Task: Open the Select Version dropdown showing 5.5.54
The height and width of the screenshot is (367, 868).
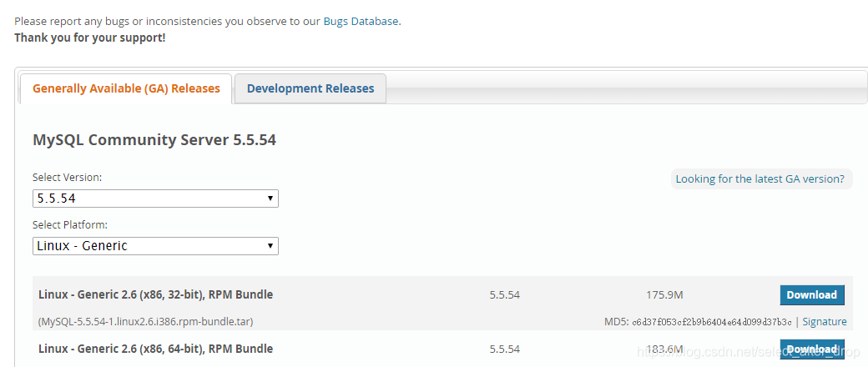Action: click(155, 199)
